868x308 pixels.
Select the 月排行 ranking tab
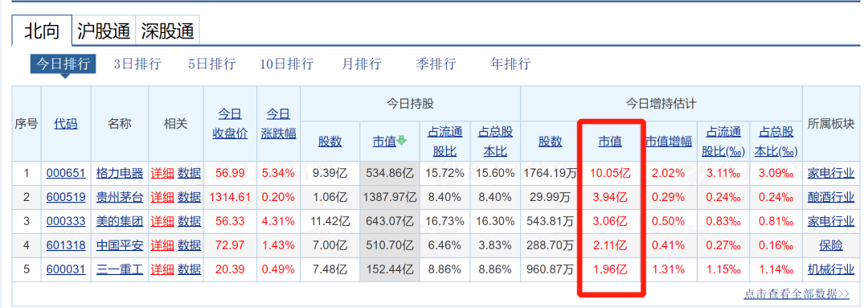coord(362,64)
